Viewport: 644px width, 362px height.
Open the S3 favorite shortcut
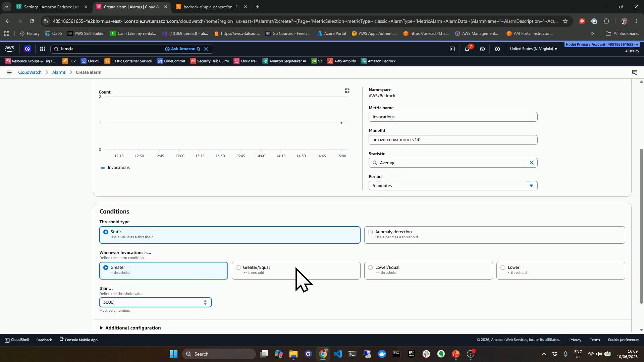[317, 61]
